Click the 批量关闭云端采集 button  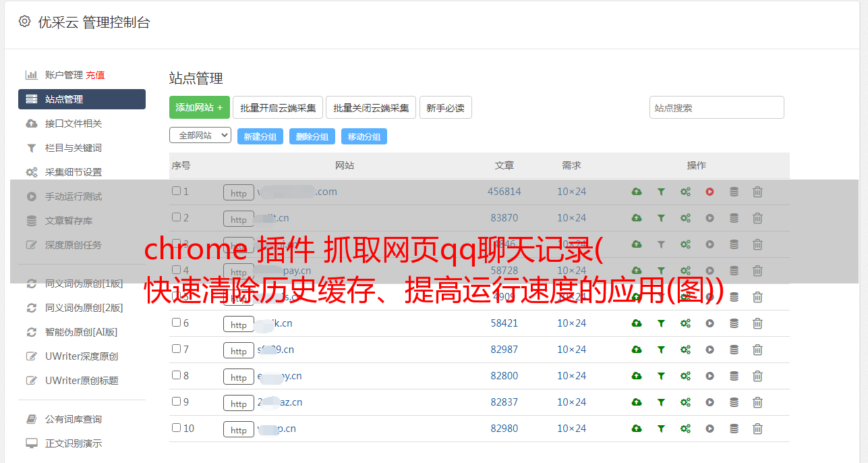pyautogui.click(x=371, y=107)
